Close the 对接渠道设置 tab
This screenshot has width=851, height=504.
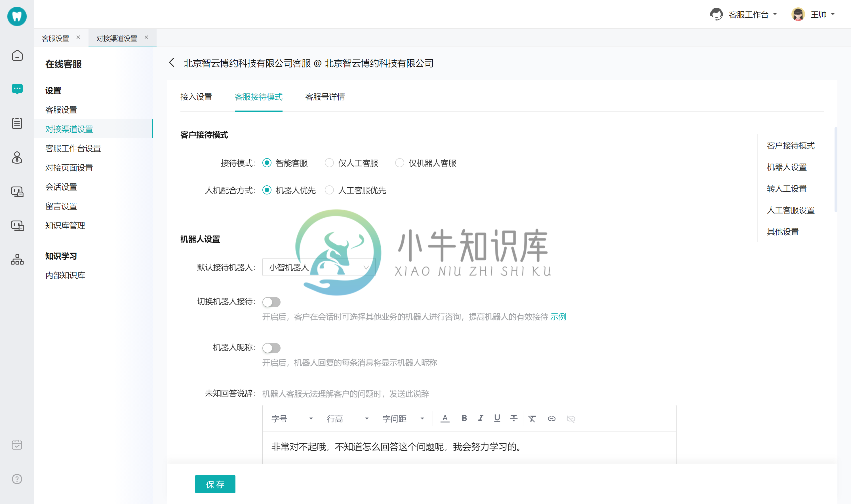pyautogui.click(x=146, y=37)
